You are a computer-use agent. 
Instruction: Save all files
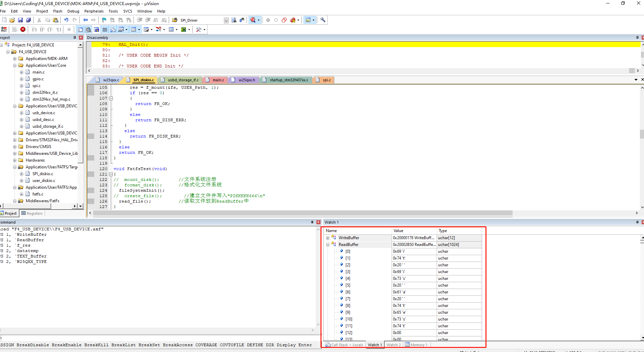28,20
